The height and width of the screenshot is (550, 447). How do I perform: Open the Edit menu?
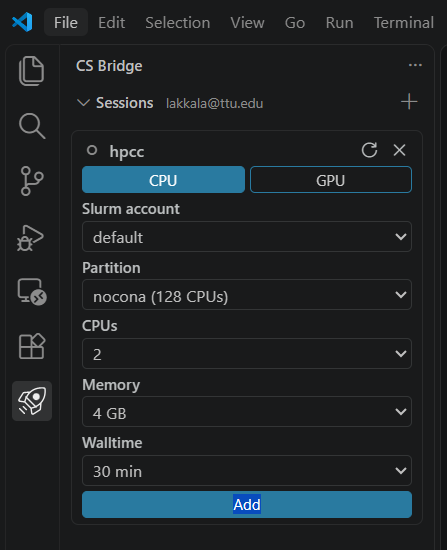[x=111, y=22]
